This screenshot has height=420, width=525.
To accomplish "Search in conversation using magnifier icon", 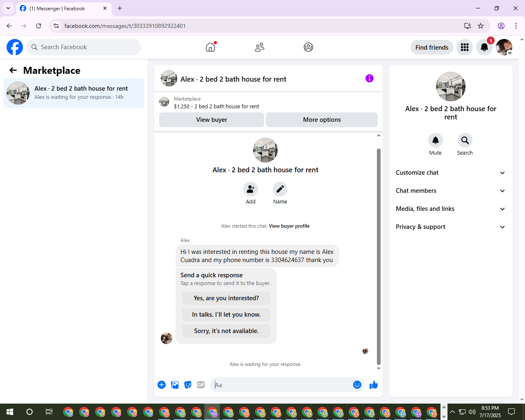I will 465,140.
